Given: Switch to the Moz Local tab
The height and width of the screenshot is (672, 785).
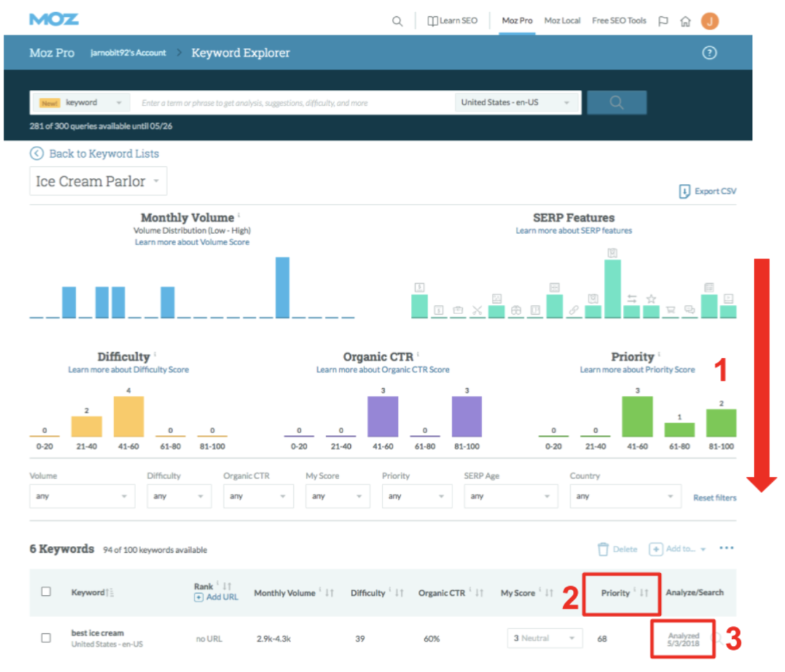Looking at the screenshot, I should (x=562, y=21).
